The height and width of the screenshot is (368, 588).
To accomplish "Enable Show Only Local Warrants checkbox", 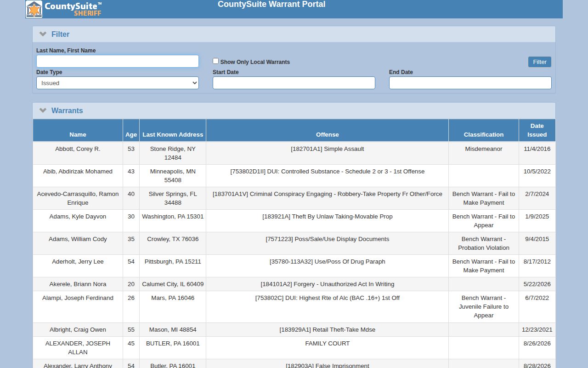I will pyautogui.click(x=215, y=61).
